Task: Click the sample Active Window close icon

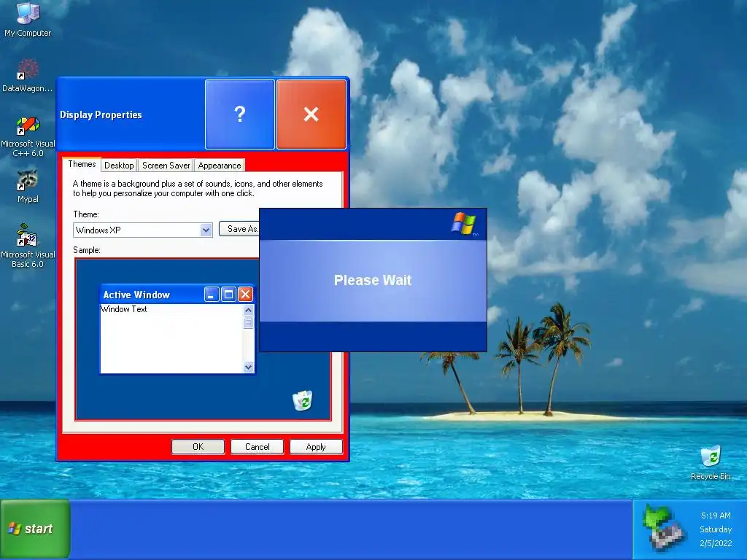Action: coord(245,295)
